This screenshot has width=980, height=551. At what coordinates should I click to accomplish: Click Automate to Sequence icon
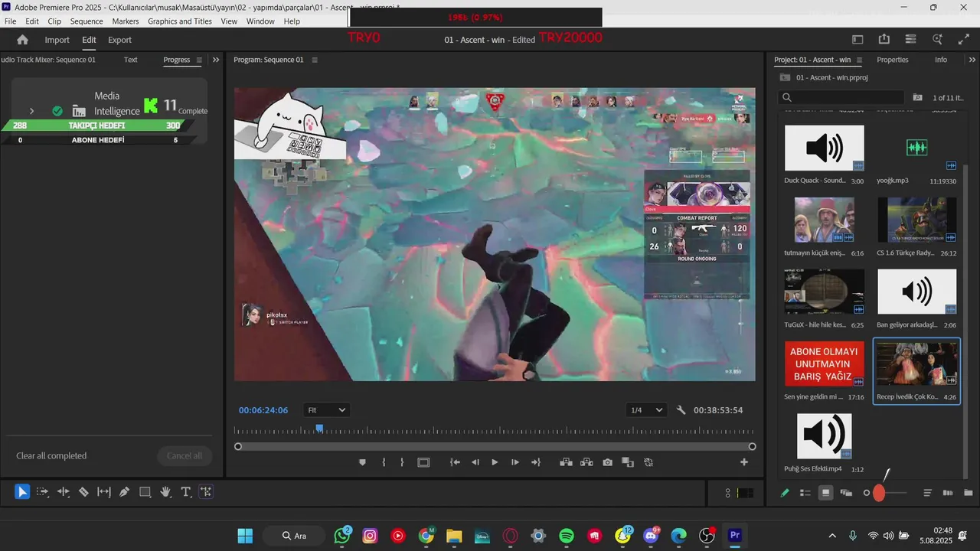pos(948,493)
